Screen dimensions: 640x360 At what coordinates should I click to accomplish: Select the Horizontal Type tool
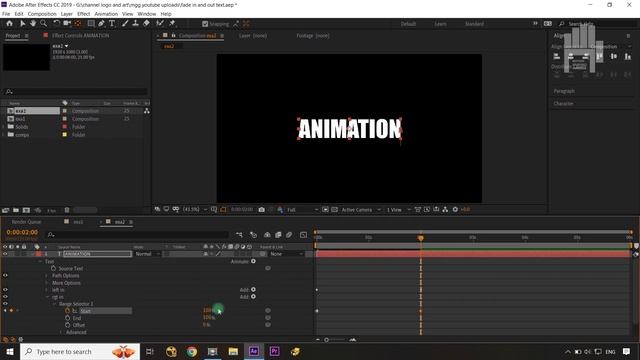112,24
